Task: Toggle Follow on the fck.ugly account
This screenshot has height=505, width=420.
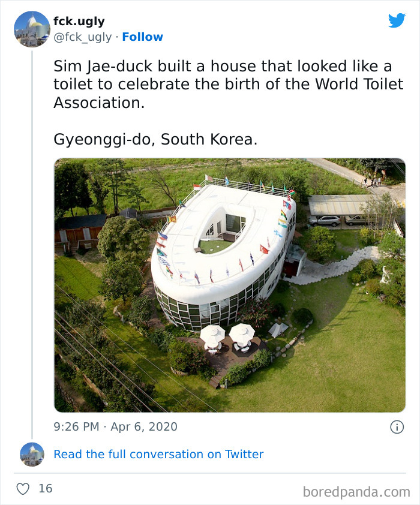Action: [143, 37]
